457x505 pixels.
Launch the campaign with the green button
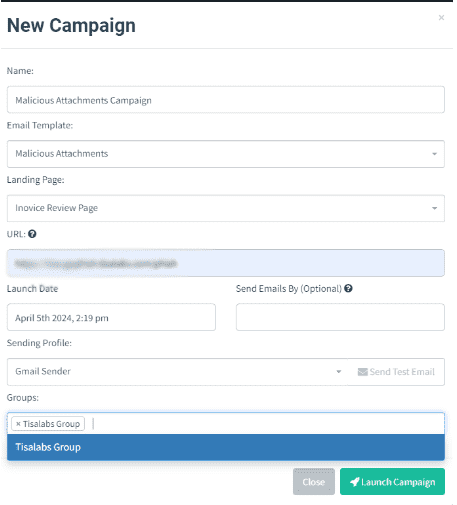pos(392,482)
